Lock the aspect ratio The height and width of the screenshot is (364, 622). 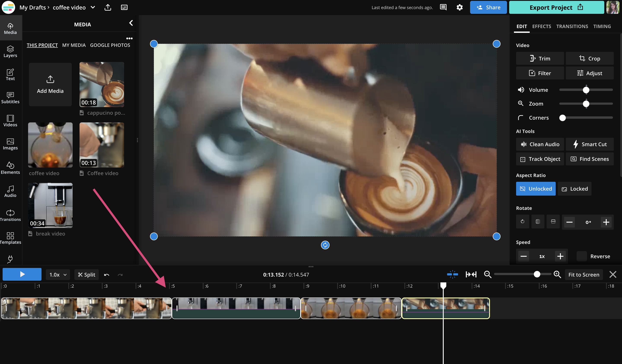click(574, 189)
